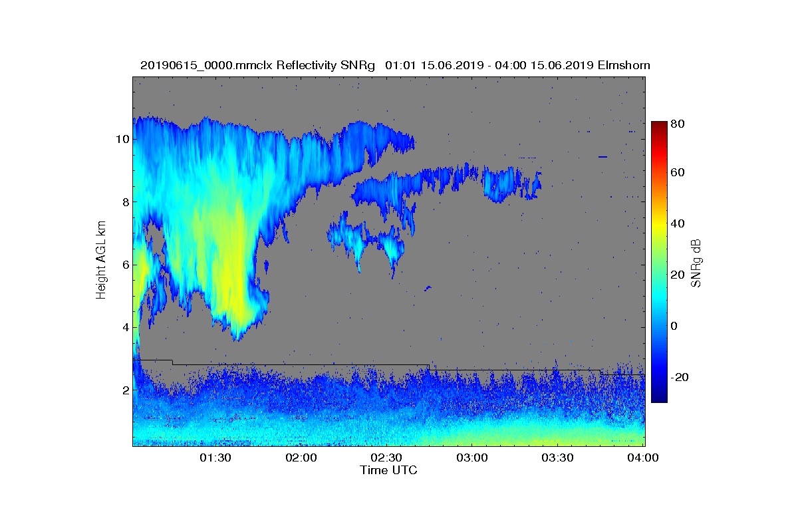Click the yellow band of the colorbar
This screenshot has height=532, width=798.
658,226
